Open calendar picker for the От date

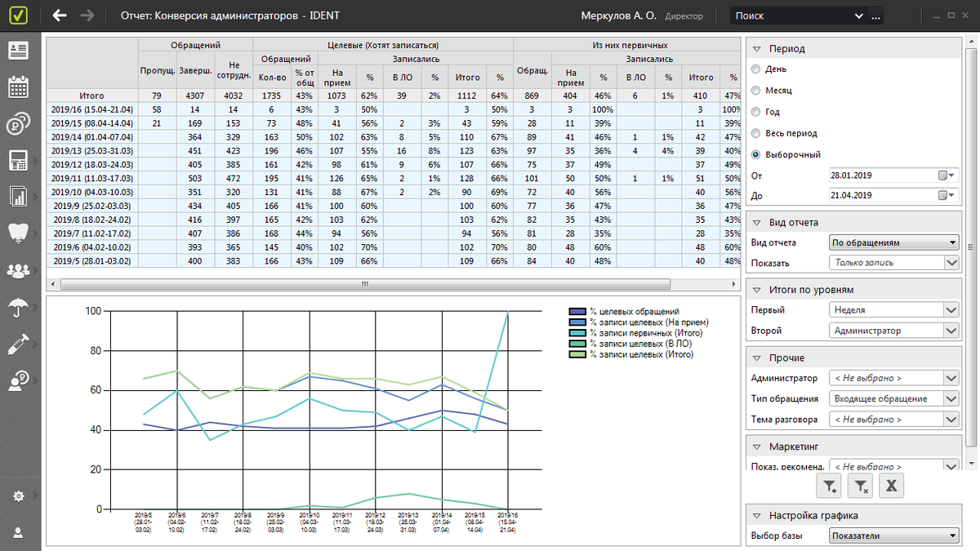tap(946, 176)
